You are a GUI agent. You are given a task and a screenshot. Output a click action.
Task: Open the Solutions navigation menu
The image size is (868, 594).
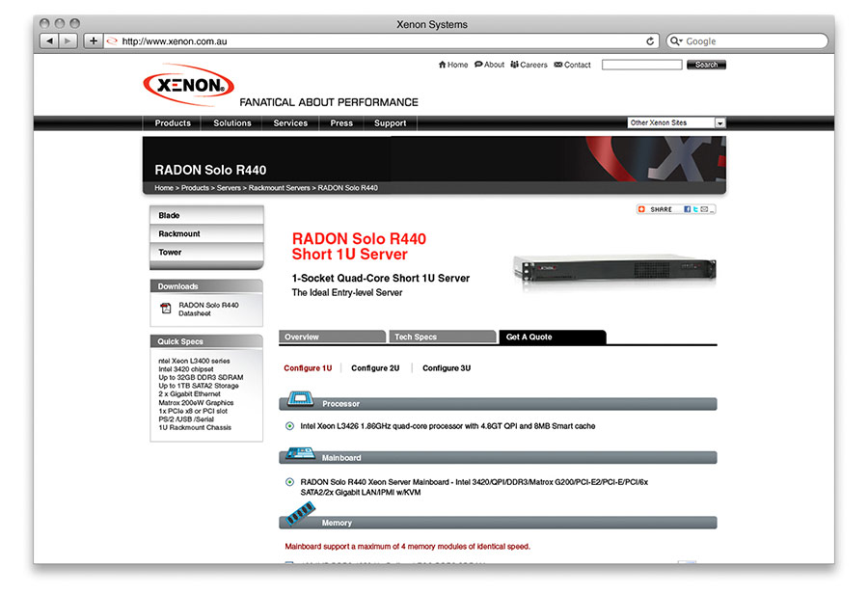(x=231, y=123)
